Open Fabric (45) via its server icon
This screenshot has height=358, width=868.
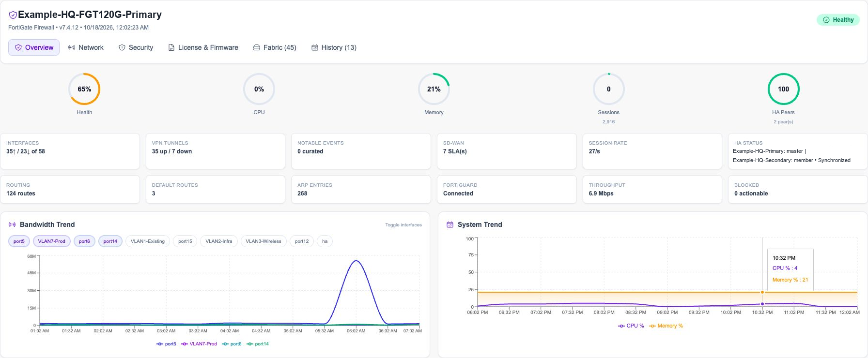[x=257, y=47]
